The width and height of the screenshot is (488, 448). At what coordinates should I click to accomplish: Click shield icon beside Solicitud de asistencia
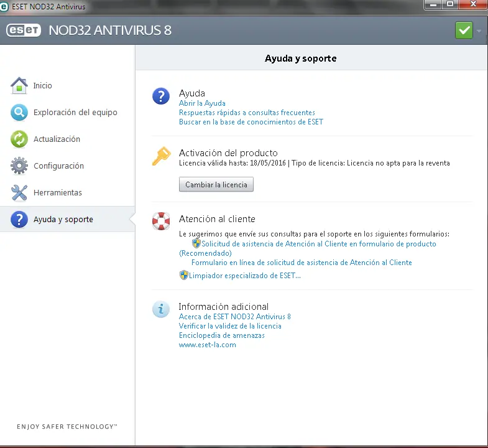(196, 243)
